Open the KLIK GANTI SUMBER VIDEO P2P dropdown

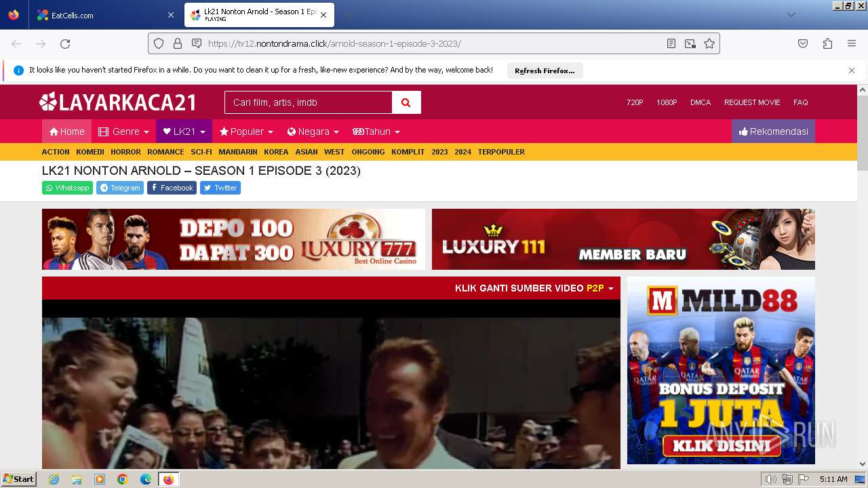tap(534, 288)
